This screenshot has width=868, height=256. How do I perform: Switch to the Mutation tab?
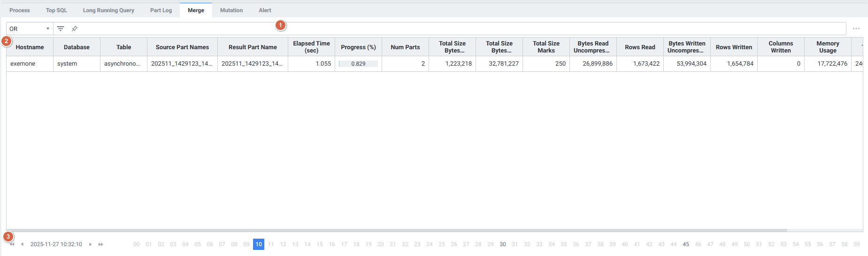(x=231, y=10)
